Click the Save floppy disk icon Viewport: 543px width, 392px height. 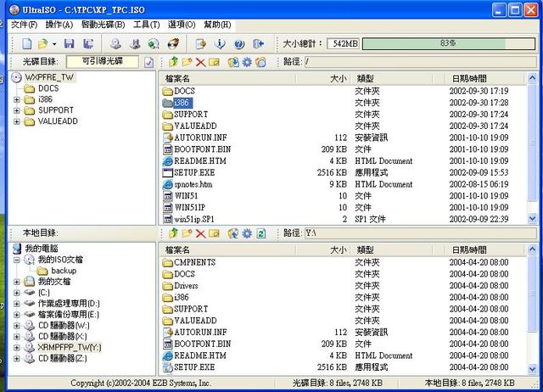pyautogui.click(x=70, y=43)
